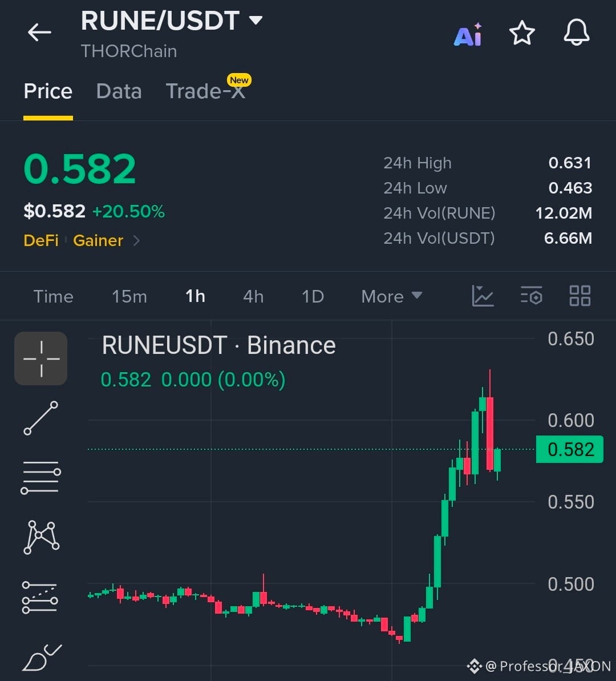
Task: Click the large 0.582 current price
Action: point(80,168)
